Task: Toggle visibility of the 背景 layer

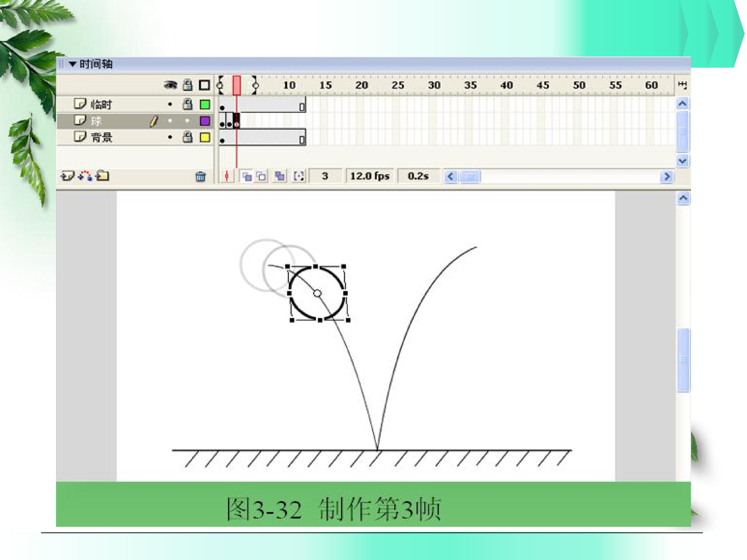Action: (170, 137)
